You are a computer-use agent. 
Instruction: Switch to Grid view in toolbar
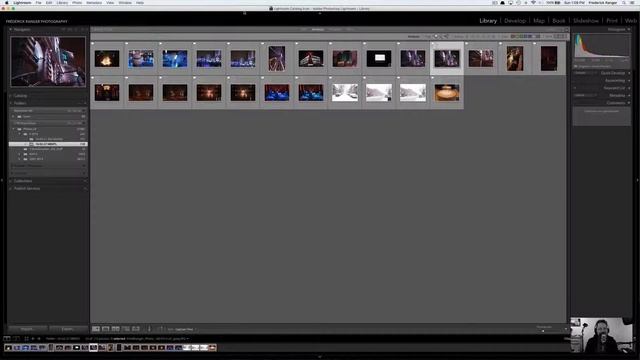click(96, 329)
